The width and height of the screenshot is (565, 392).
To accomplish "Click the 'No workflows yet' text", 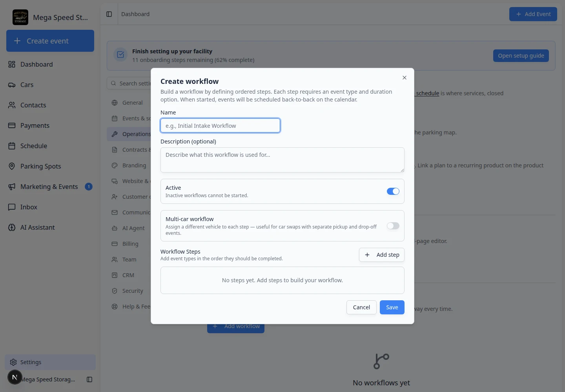I will point(381,383).
